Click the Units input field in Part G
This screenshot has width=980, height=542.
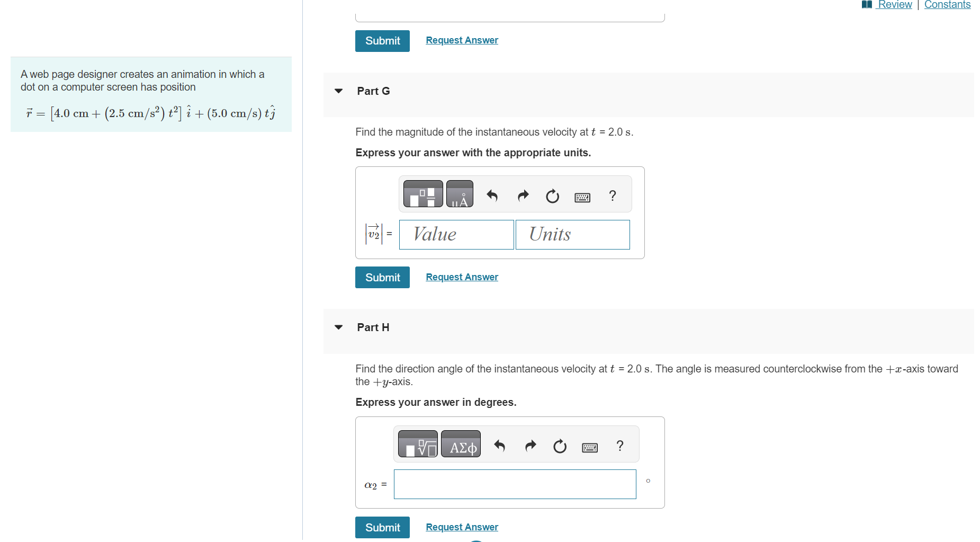click(572, 234)
